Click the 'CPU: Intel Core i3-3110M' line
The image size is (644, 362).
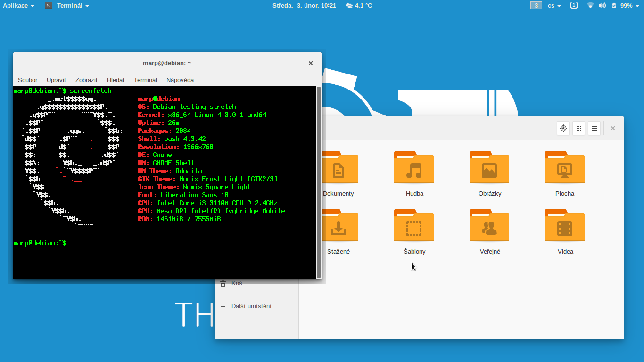(207, 203)
